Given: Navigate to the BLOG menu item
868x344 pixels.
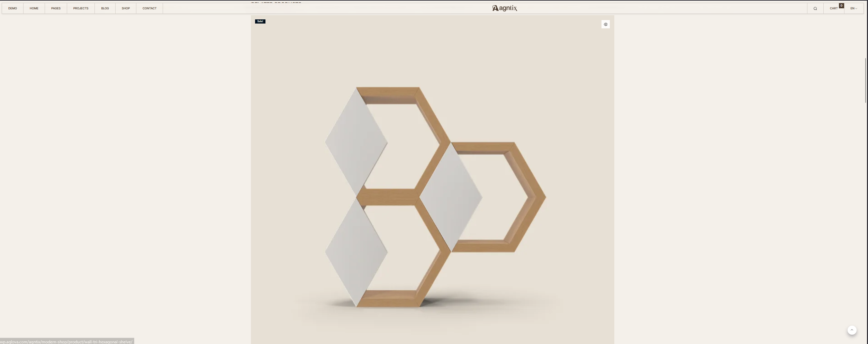Looking at the screenshot, I should coord(105,8).
